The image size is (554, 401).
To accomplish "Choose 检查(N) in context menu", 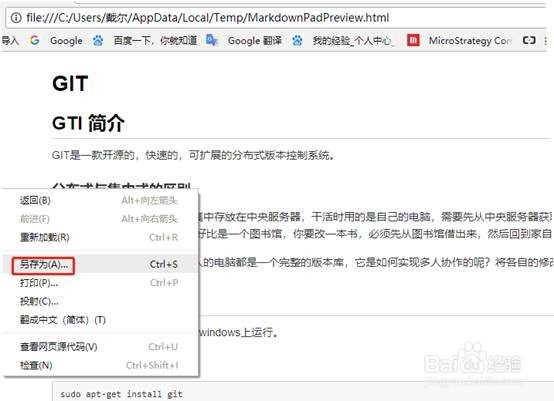I will 101,365.
